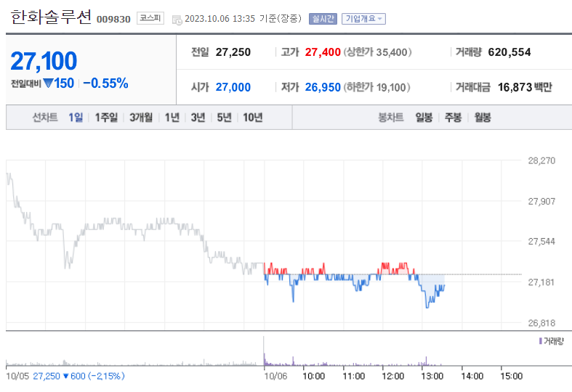Viewport: 572px width, 392px height.
Task: Switch to the 1주일 line chart
Action: [106, 118]
